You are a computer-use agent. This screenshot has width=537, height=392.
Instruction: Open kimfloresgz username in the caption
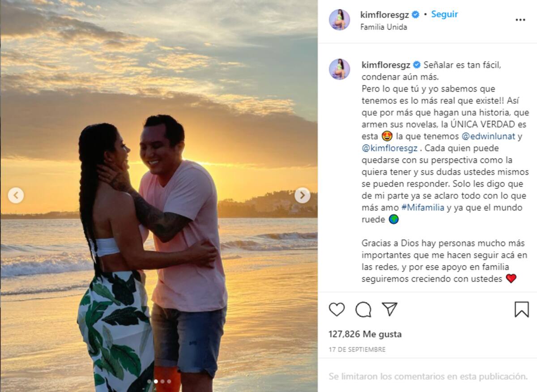[x=386, y=65]
